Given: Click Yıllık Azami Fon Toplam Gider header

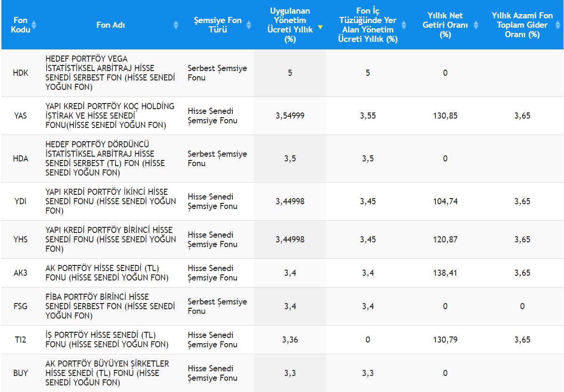Looking at the screenshot, I should click(522, 25).
